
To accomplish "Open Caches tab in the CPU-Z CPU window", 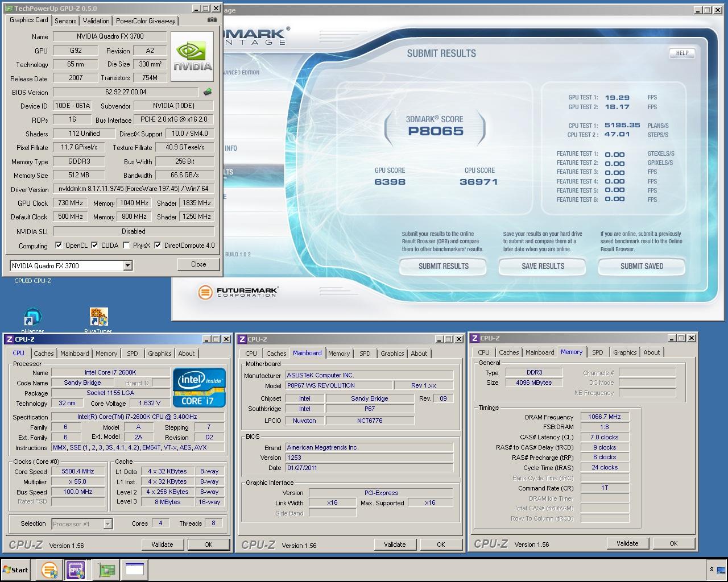I will coord(44,354).
